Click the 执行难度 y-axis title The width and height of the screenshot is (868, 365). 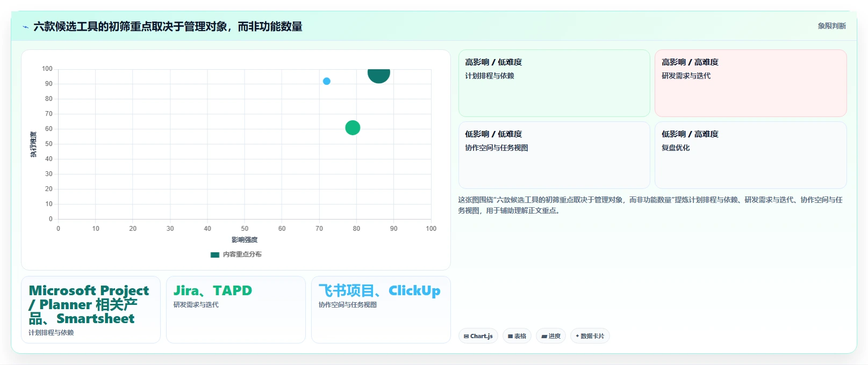(x=33, y=144)
